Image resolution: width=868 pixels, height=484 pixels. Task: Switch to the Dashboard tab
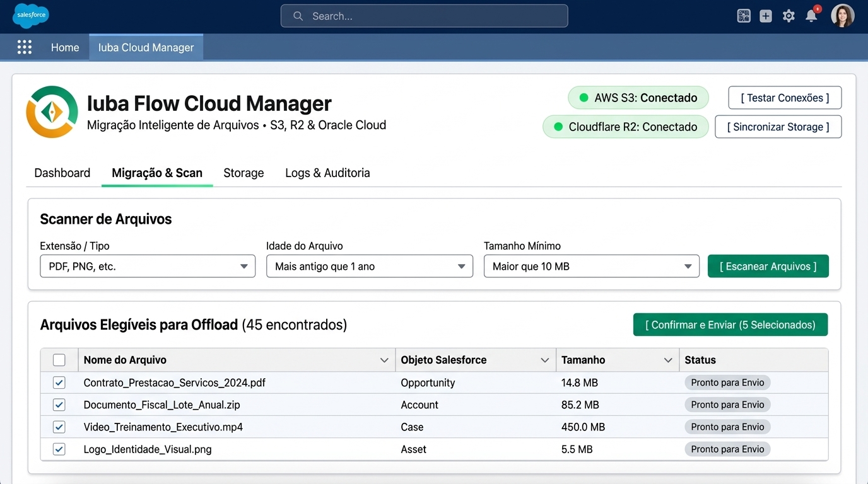[x=62, y=173]
